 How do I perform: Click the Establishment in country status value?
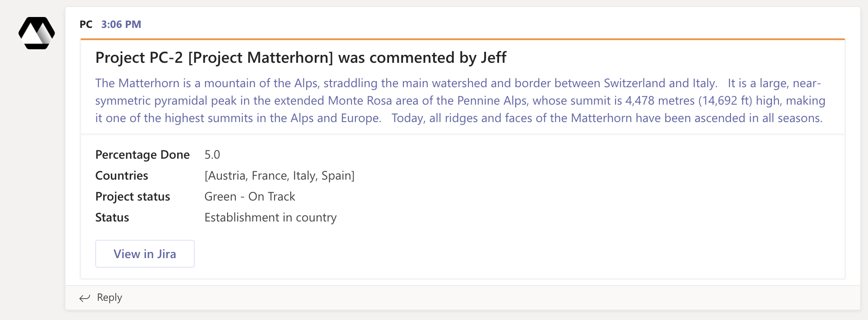270,218
